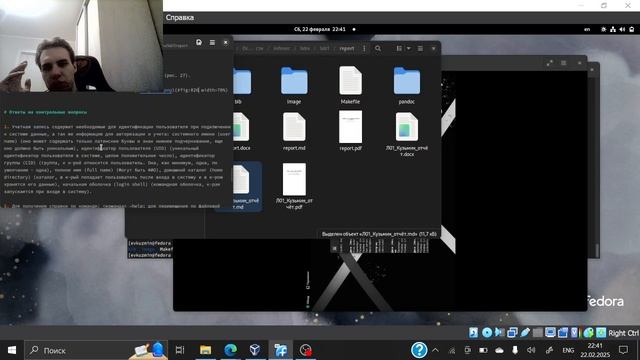Open VirtualBox cube icon on taskbar
The height and width of the screenshot is (360, 640).
pos(255,350)
